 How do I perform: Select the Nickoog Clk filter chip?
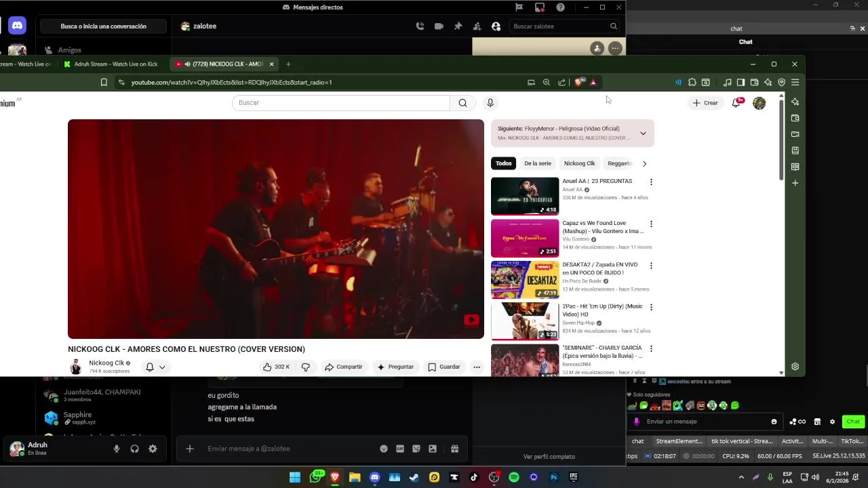pyautogui.click(x=579, y=163)
